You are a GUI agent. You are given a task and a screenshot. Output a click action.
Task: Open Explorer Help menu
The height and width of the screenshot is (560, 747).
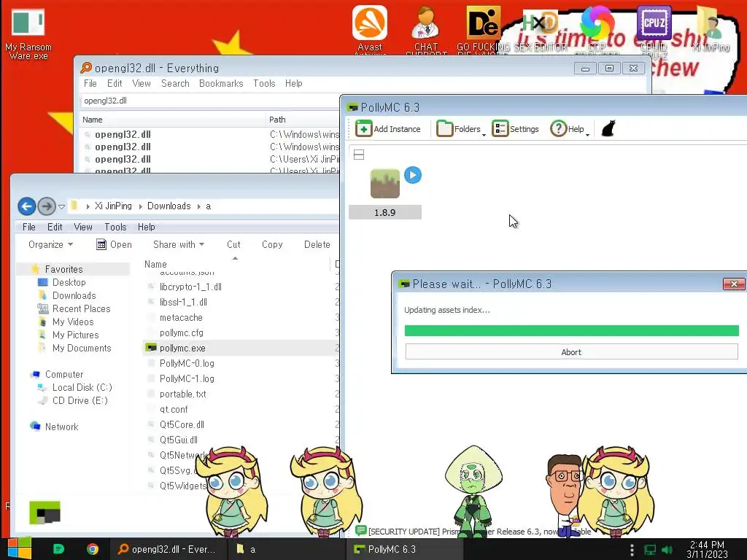[146, 227]
